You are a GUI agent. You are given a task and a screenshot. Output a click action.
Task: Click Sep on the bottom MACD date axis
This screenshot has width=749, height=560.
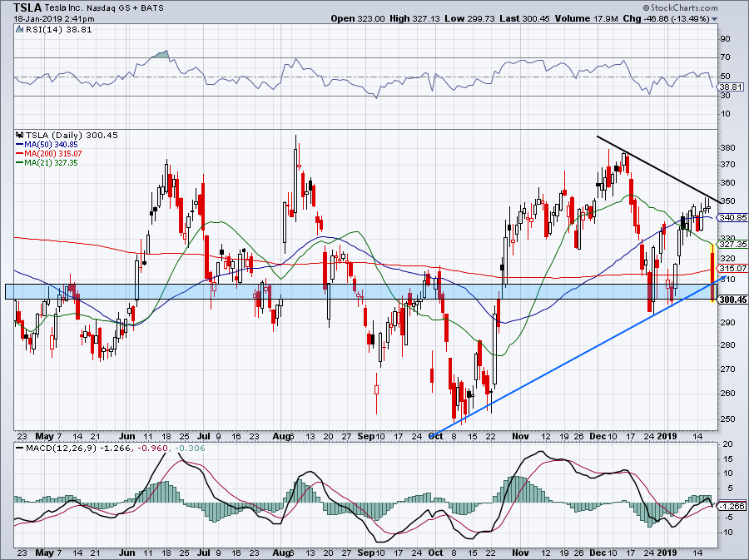[366, 553]
